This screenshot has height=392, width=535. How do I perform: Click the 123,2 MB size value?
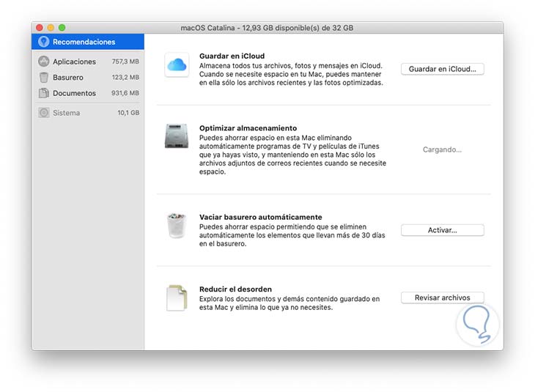(125, 78)
